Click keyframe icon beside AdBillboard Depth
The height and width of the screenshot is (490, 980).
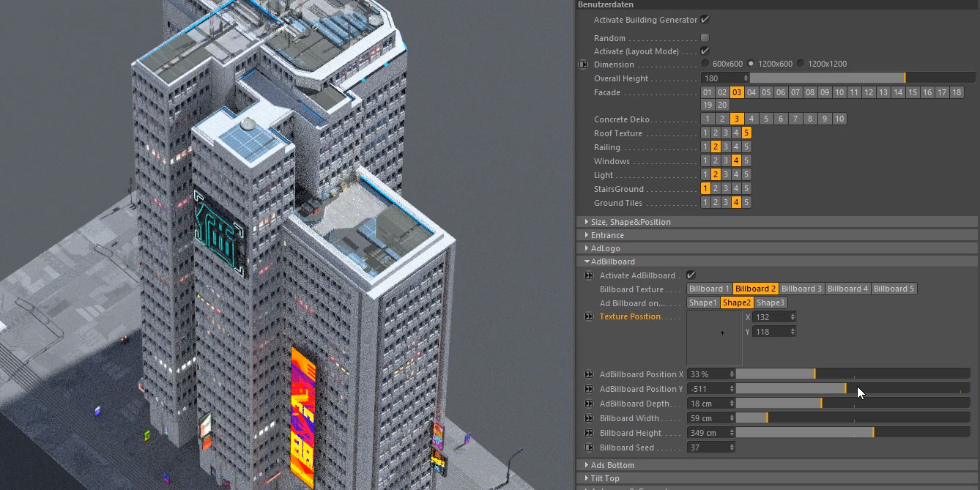click(589, 404)
